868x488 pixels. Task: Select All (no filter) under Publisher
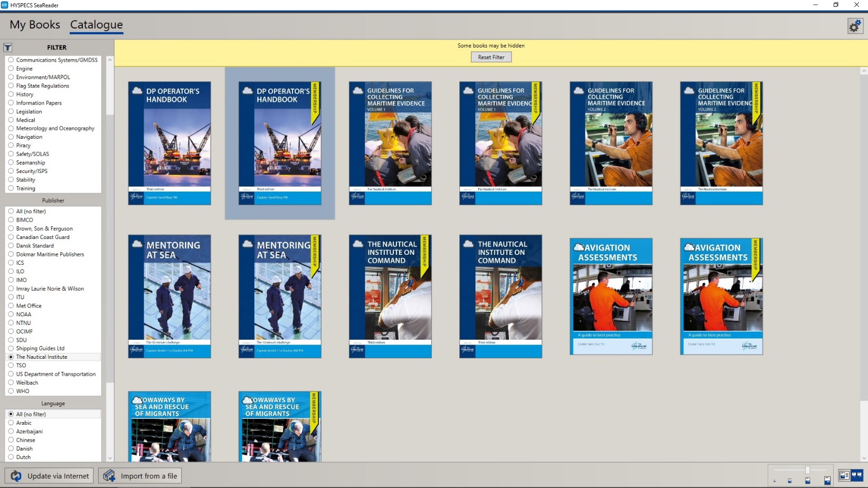pyautogui.click(x=11, y=211)
